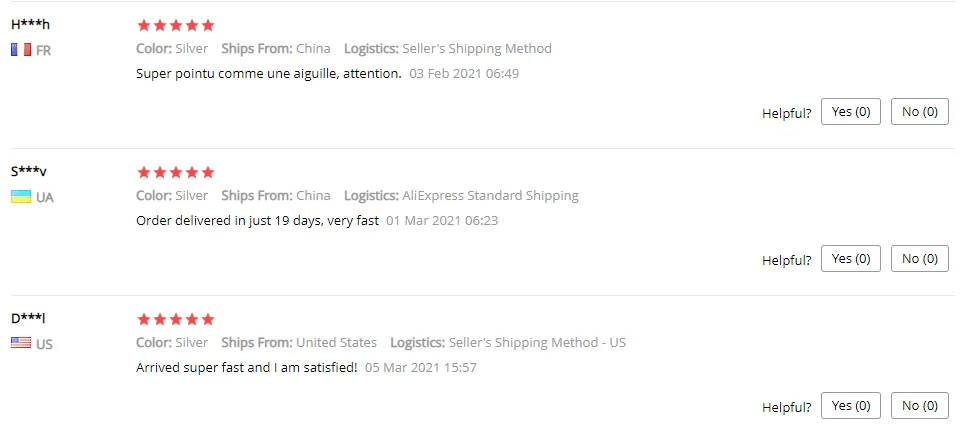This screenshot has height=426, width=962.
Task: Click the United States flag icon
Action: click(x=21, y=344)
